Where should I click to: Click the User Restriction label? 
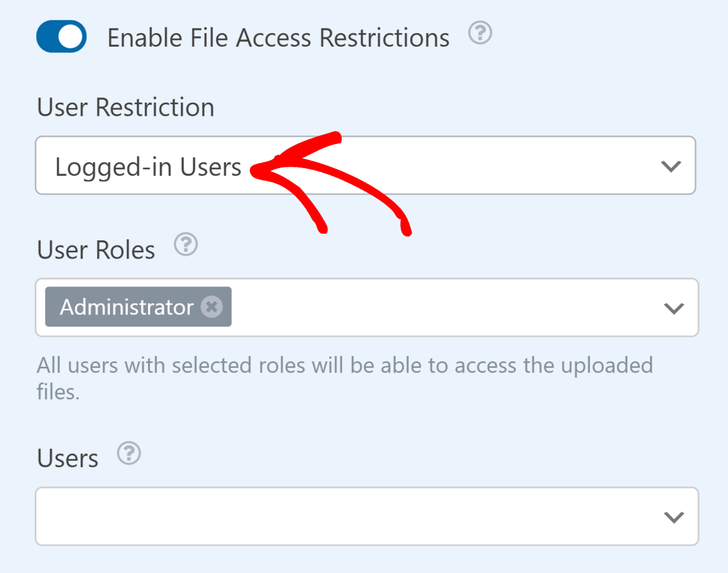tap(125, 107)
